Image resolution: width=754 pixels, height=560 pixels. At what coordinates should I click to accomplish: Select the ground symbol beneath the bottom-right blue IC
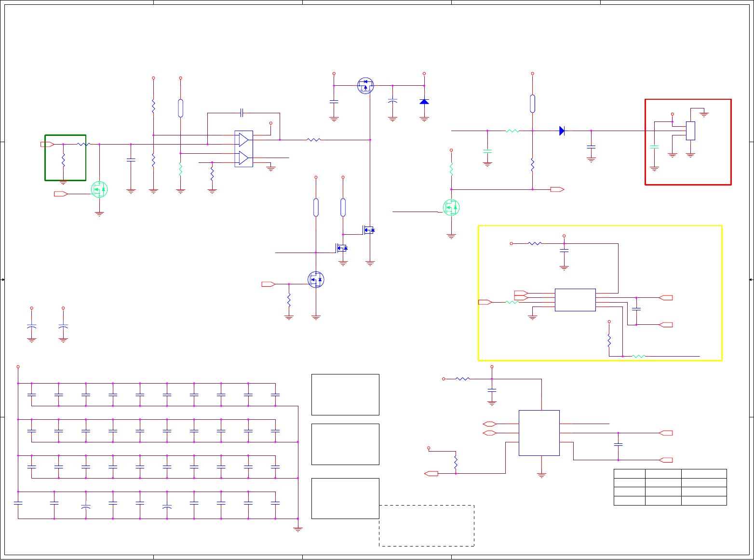[x=541, y=475]
